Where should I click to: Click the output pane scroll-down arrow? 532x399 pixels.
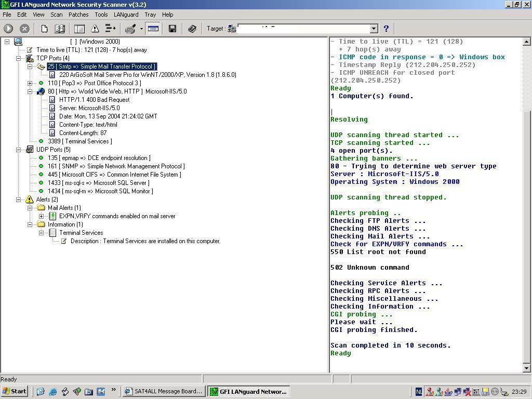coord(526,368)
